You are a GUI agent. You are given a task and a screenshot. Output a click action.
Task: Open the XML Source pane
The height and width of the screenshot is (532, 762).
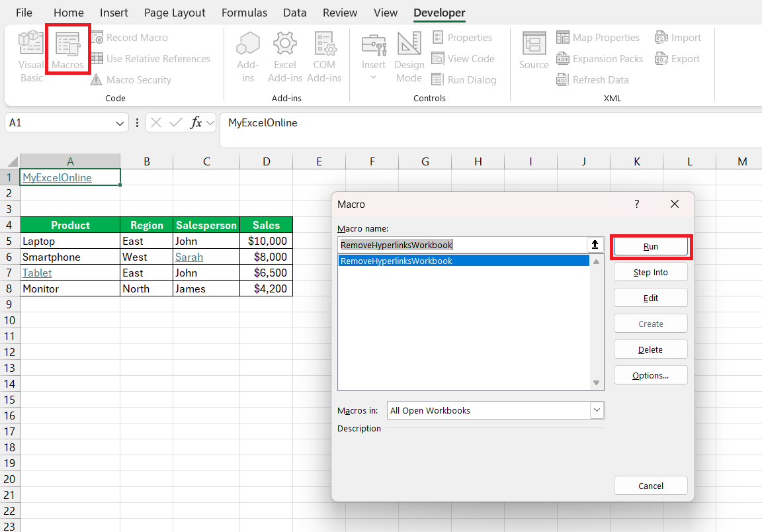pos(534,50)
